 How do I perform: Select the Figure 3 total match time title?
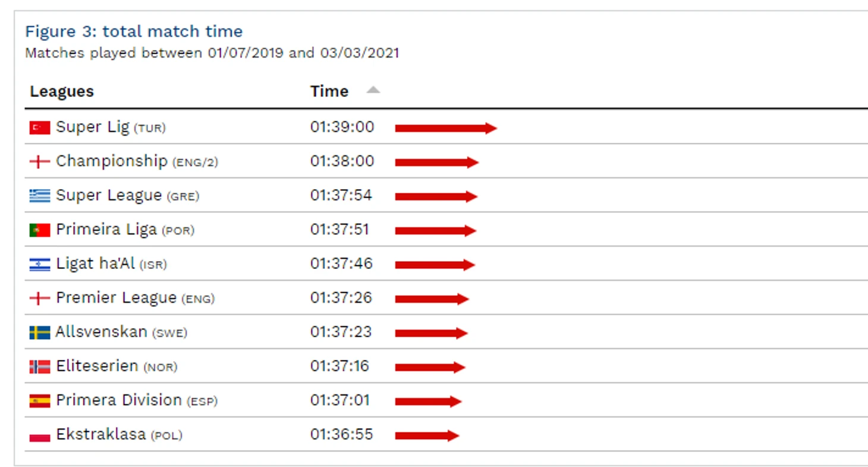[x=134, y=31]
